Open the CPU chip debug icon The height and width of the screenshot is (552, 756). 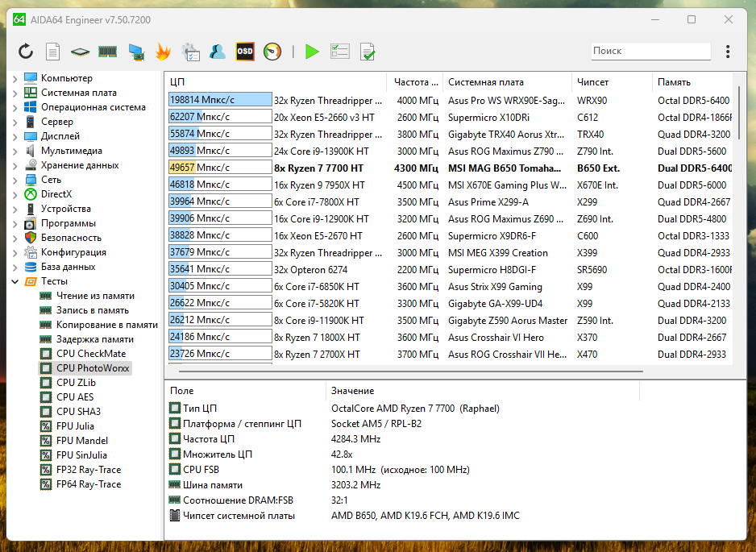click(80, 52)
